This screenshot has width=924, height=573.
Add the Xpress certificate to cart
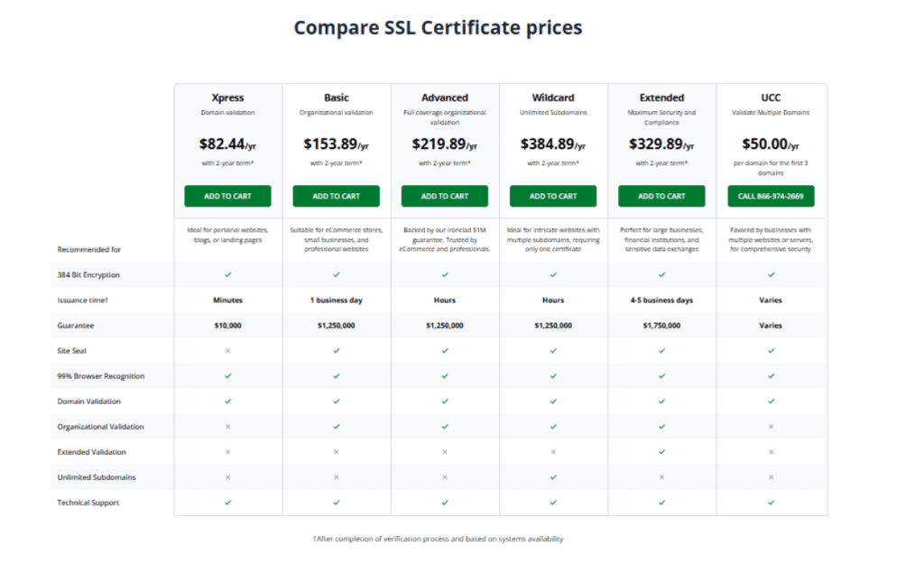[x=227, y=197]
